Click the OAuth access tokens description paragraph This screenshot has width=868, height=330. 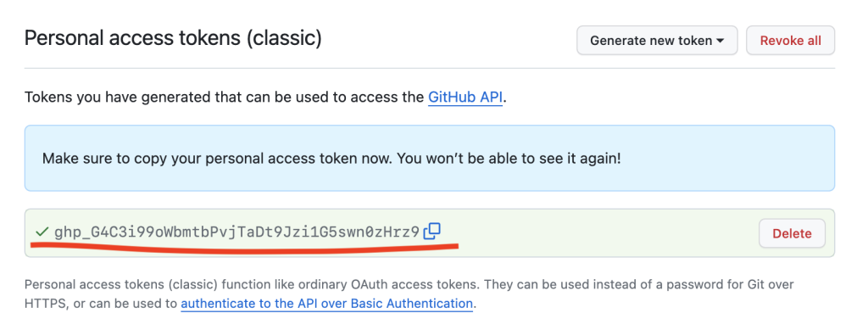409,294
